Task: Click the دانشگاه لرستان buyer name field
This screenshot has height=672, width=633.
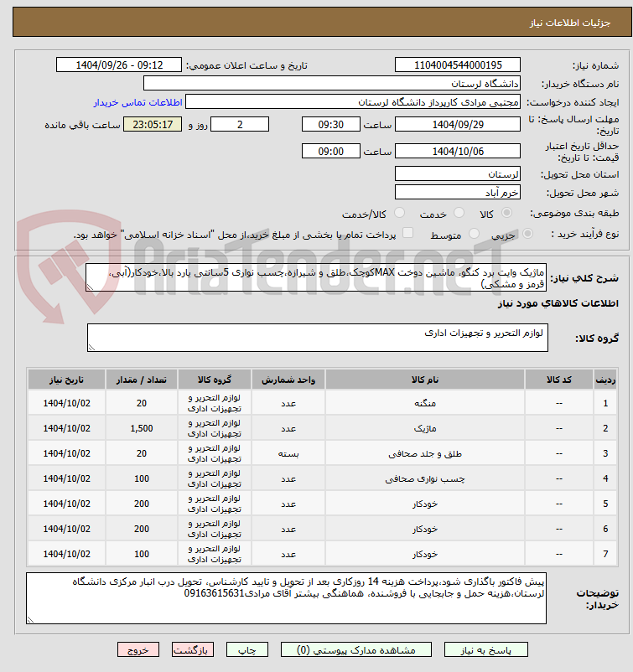Action: [x=331, y=83]
